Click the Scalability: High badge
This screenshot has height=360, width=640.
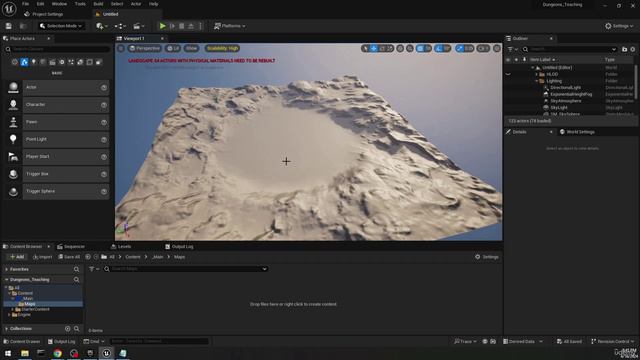tap(222, 48)
